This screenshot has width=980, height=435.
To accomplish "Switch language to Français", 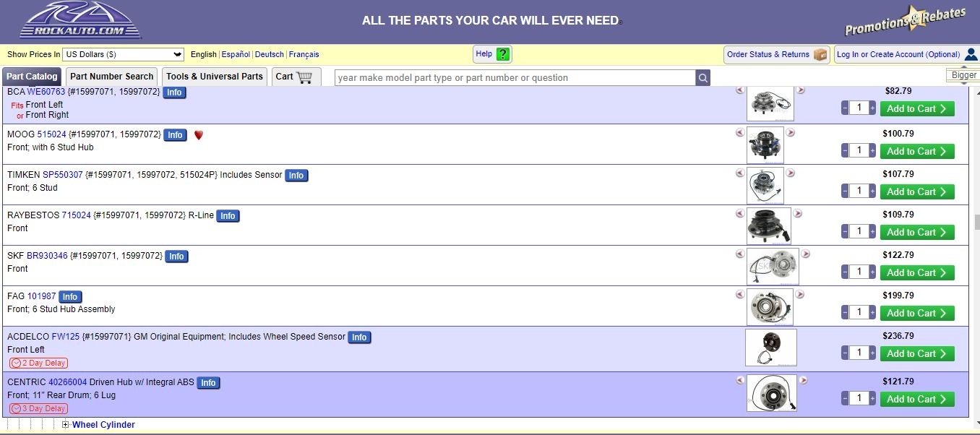I will point(304,54).
